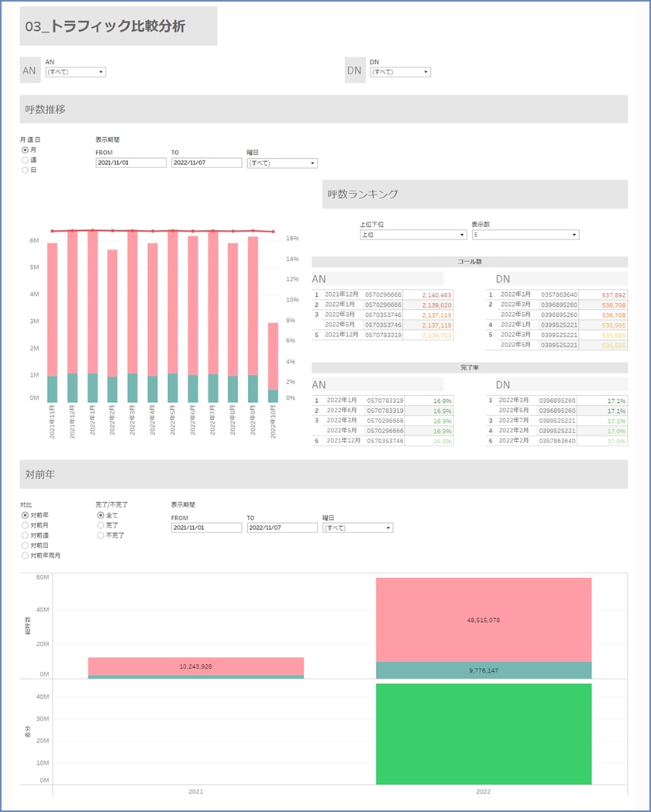Image resolution: width=651 pixels, height=812 pixels.
Task: Choose the 対前日 comparison option
Action: (x=25, y=545)
